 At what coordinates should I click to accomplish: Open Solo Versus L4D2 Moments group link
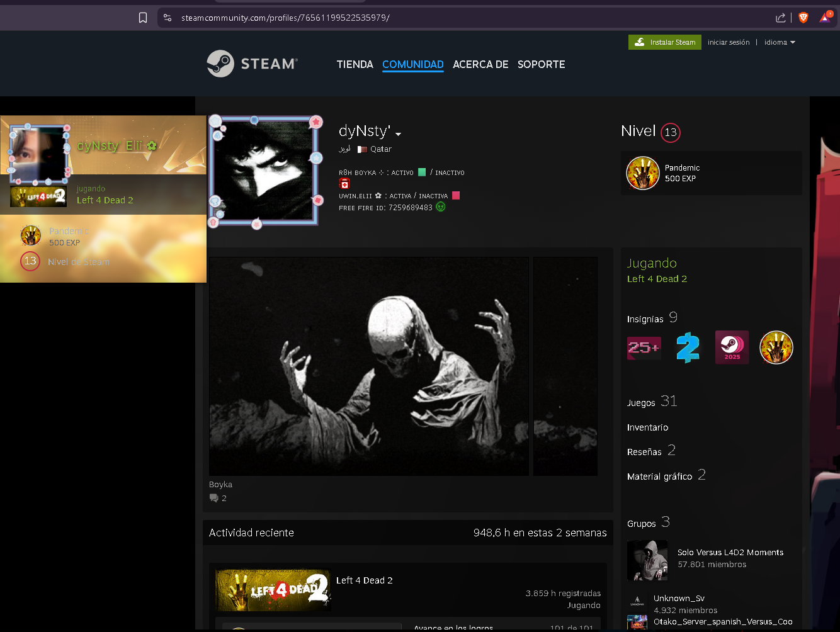[730, 552]
